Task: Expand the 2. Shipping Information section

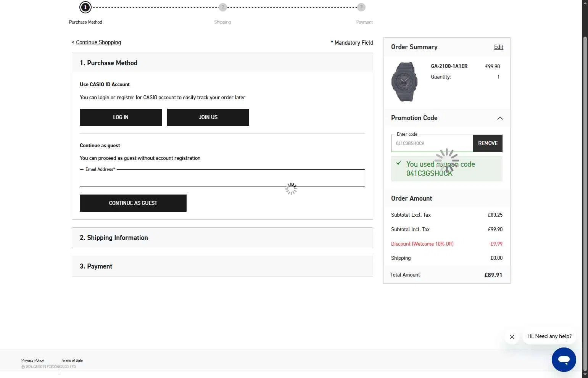Action: 222,238
